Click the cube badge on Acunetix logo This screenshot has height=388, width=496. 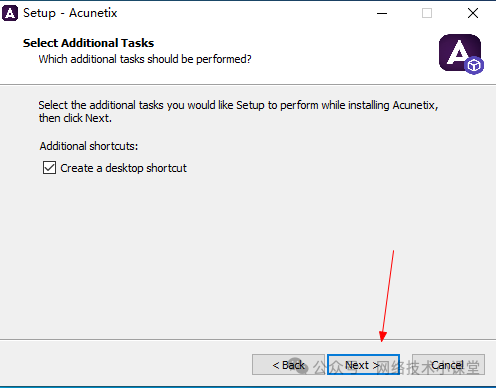point(474,66)
